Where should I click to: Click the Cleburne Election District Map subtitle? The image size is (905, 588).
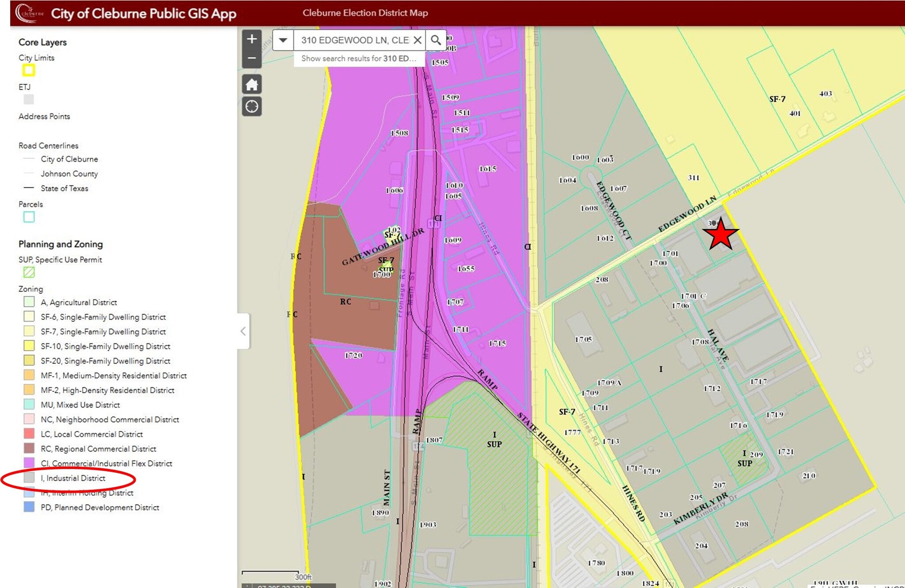(x=365, y=13)
